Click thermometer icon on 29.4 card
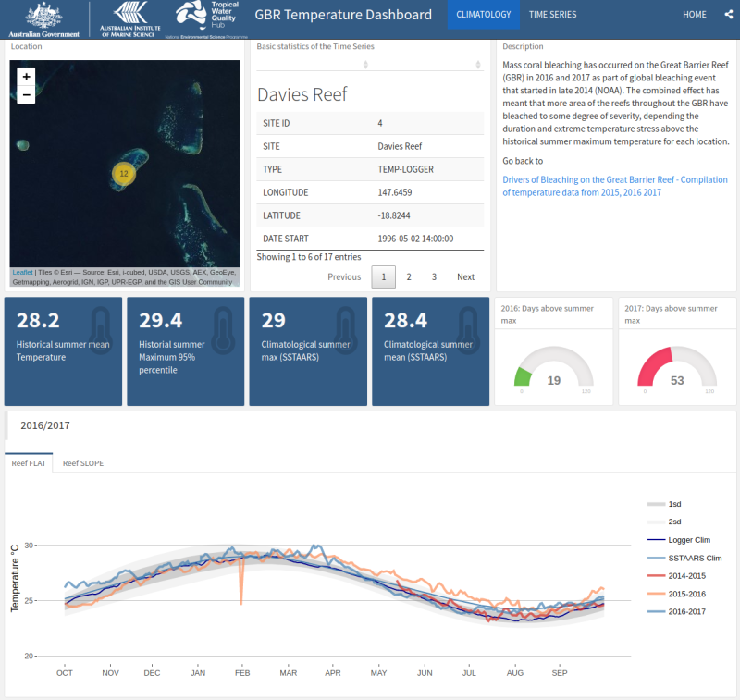740x700 pixels. click(223, 330)
